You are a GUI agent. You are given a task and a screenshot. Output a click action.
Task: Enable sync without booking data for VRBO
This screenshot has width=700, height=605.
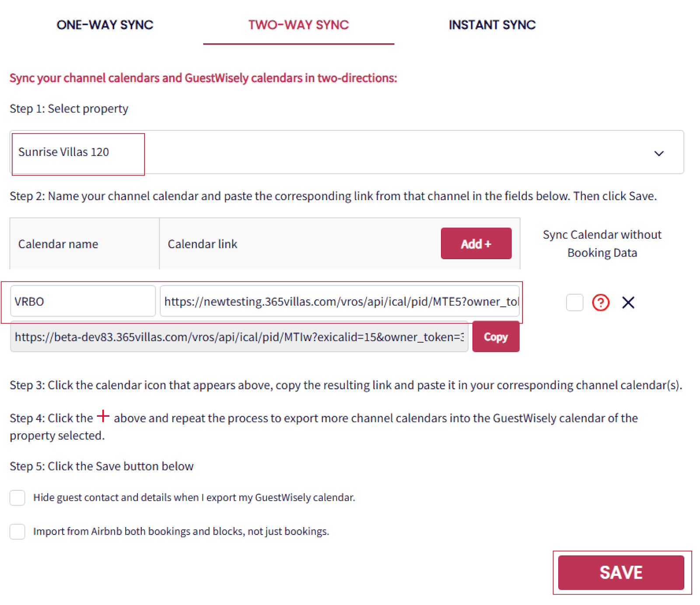[574, 302]
